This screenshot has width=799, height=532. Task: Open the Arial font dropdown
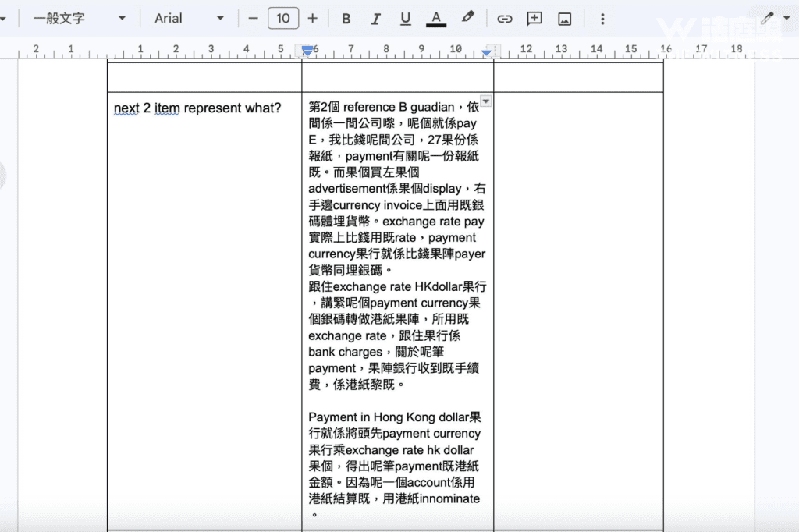(x=189, y=19)
